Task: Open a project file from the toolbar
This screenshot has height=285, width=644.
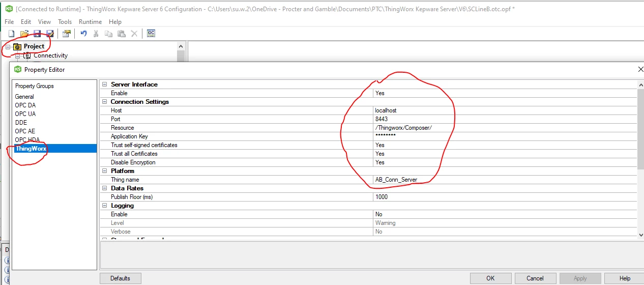Action: point(24,34)
